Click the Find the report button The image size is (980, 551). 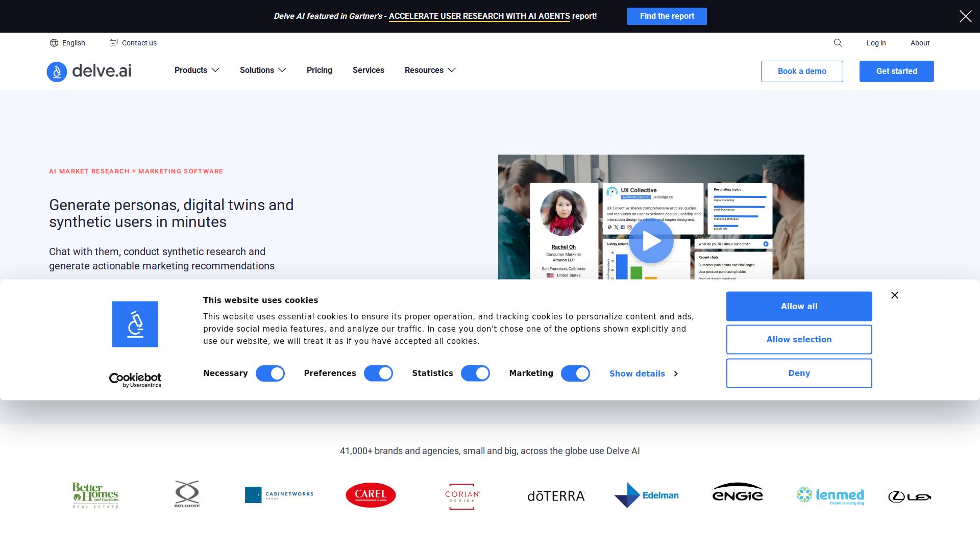point(667,16)
